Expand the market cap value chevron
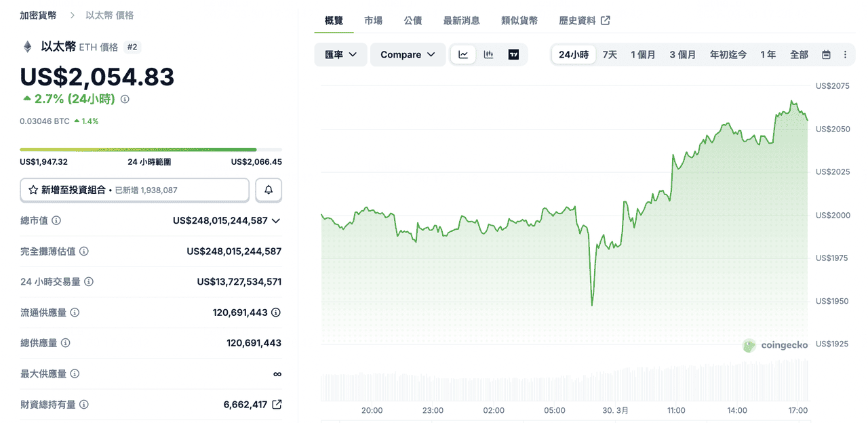This screenshot has height=423, width=868. point(276,220)
